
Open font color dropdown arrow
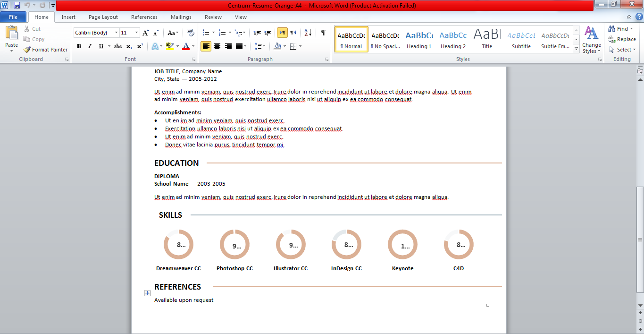point(193,46)
